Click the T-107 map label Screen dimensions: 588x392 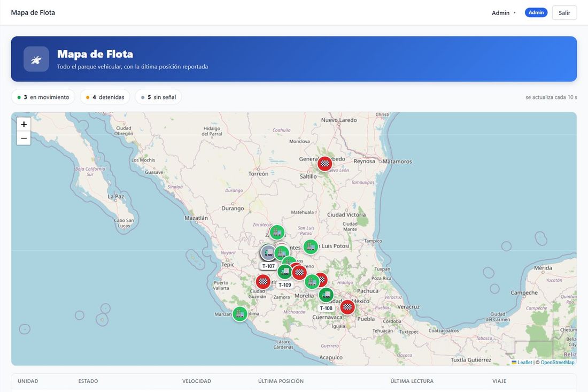(x=268, y=266)
